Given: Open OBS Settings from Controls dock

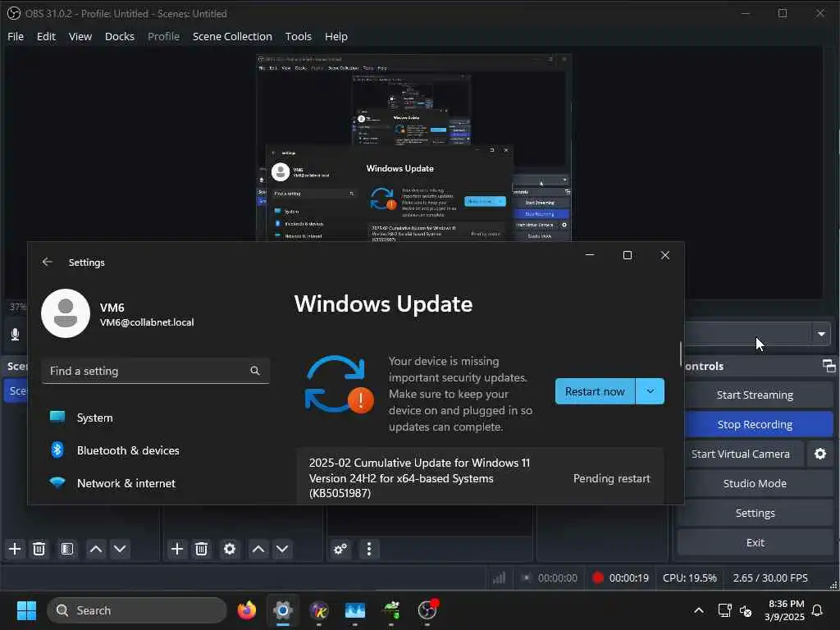Looking at the screenshot, I should click(x=755, y=513).
